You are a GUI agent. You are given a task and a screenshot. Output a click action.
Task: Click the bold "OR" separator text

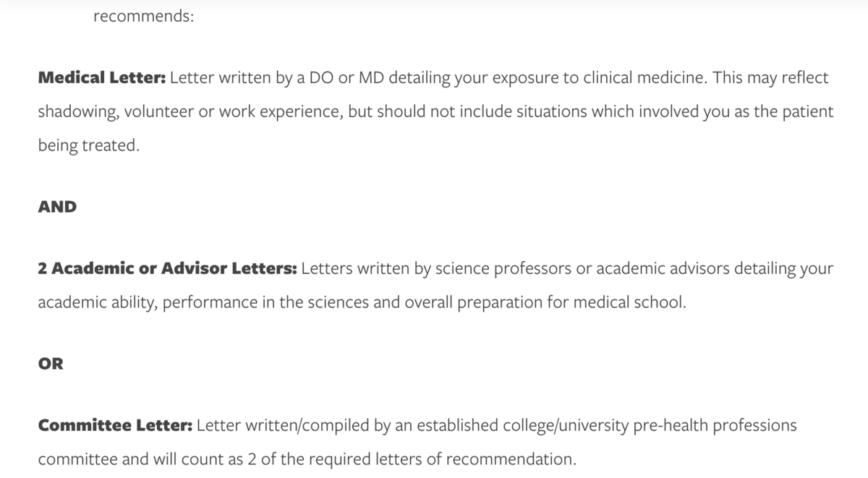[51, 364]
